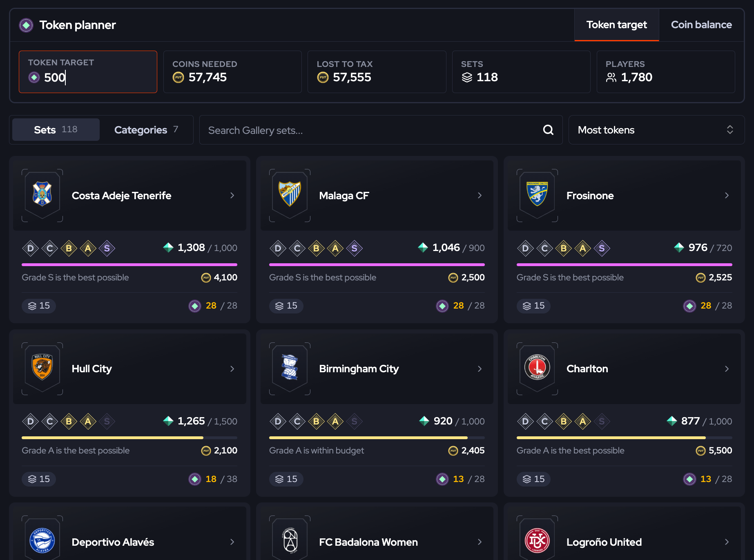The image size is (754, 560).
Task: Expand Deportivo Alavés with its chevron
Action: coord(232,542)
